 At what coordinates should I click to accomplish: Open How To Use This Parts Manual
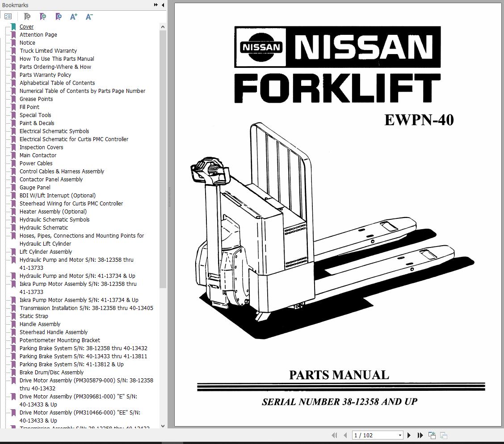coord(57,59)
